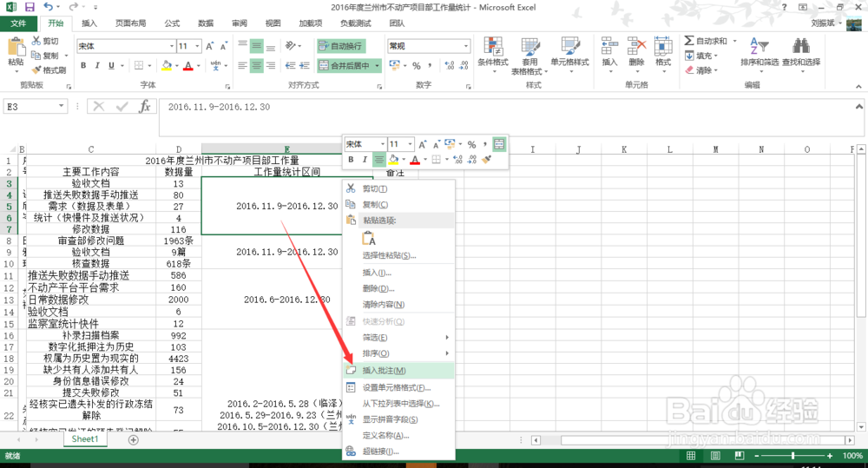Click Delete cells icon in ribbon

tap(636, 47)
